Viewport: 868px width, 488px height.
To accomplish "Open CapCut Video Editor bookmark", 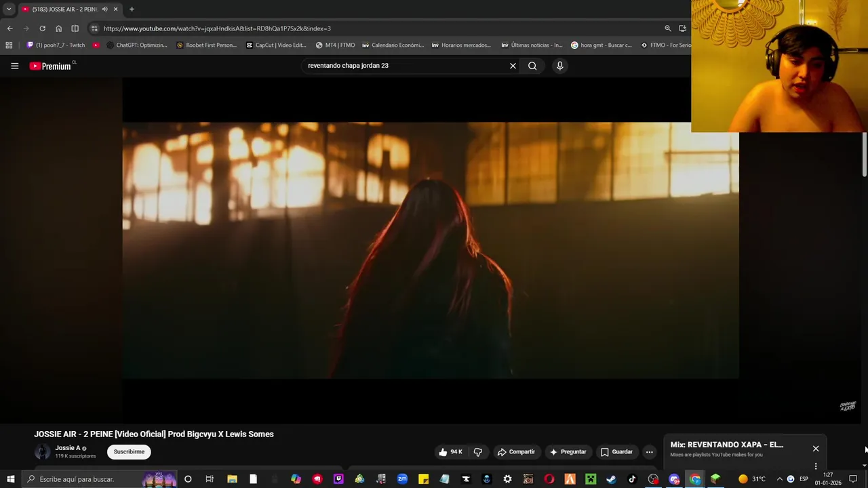I will 276,45.
